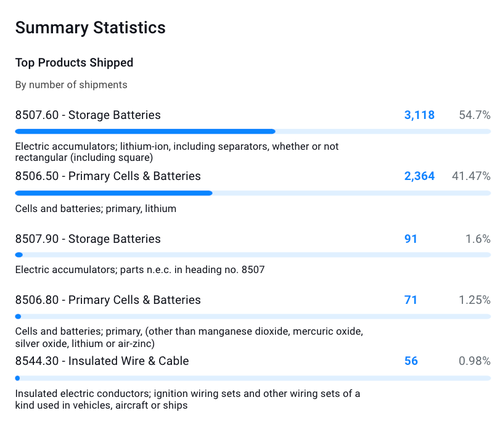This screenshot has height=429, width=500.
Task: Click the 8544.30 Insulated Wire progress bar
Action: 253,378
